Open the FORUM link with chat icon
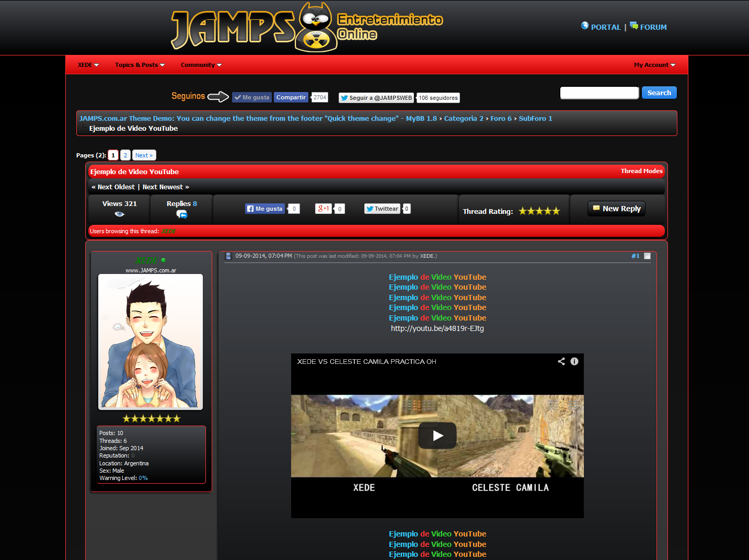 click(x=648, y=27)
